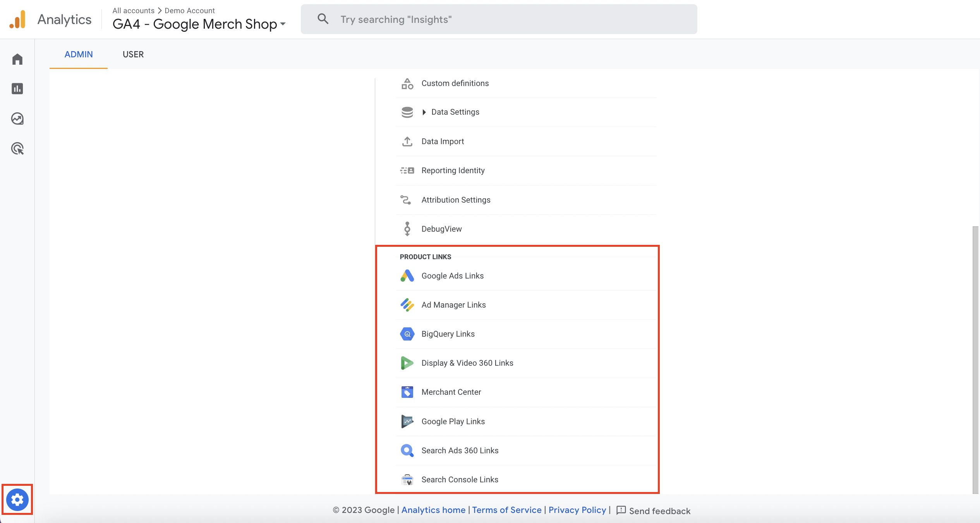Screen dimensions: 980x523
Task: Click the All accounts breadcrumb
Action: [134, 10]
